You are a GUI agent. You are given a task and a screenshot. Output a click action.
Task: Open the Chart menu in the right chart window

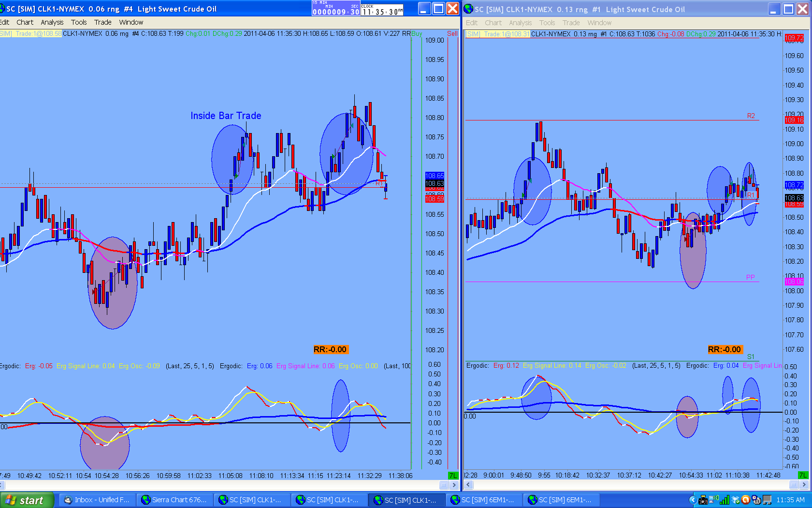point(493,23)
